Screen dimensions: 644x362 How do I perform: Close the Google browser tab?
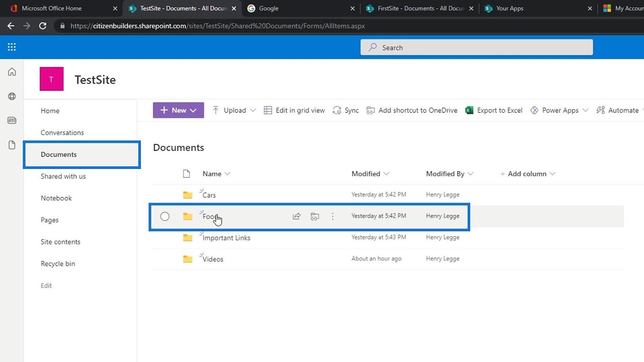[353, 8]
